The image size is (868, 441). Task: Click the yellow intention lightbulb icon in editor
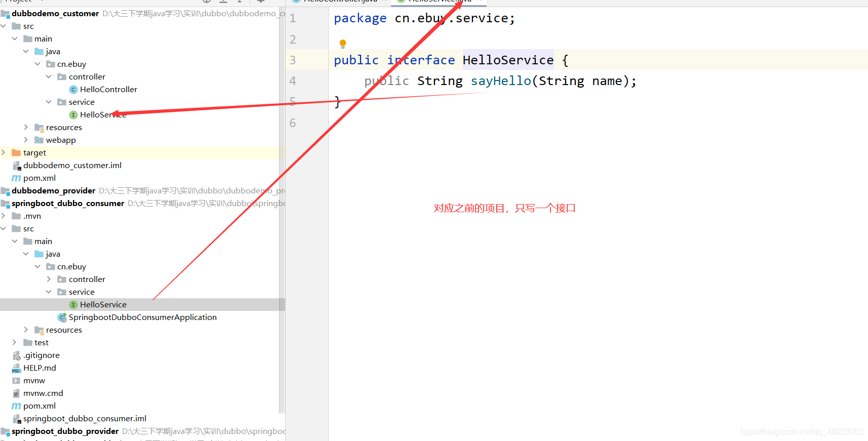point(343,44)
